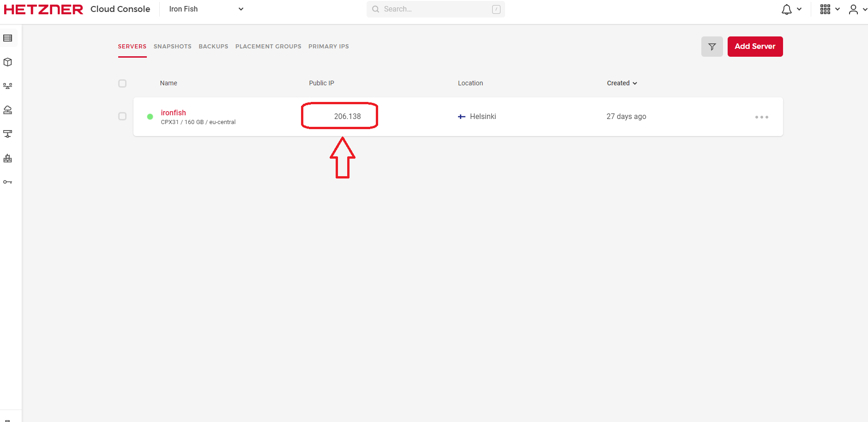Click the '27 days ago' created text
This screenshot has width=868, height=422.
coord(626,117)
